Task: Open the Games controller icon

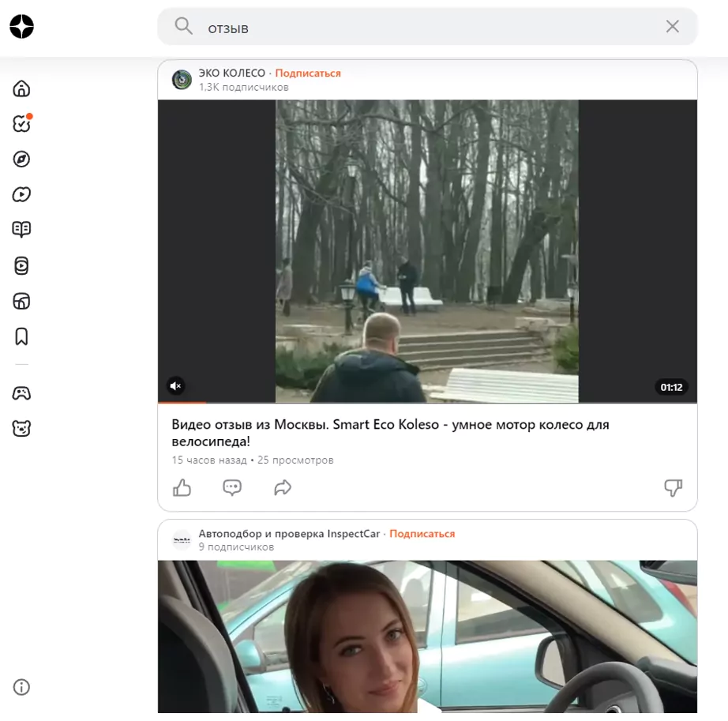Action: click(21, 393)
